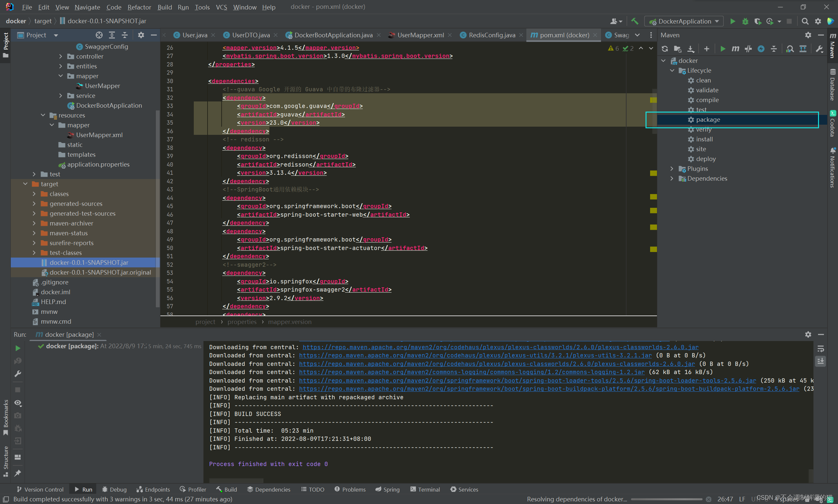Expand the Dependencies node in Maven panel
The image size is (838, 504).
[672, 179]
